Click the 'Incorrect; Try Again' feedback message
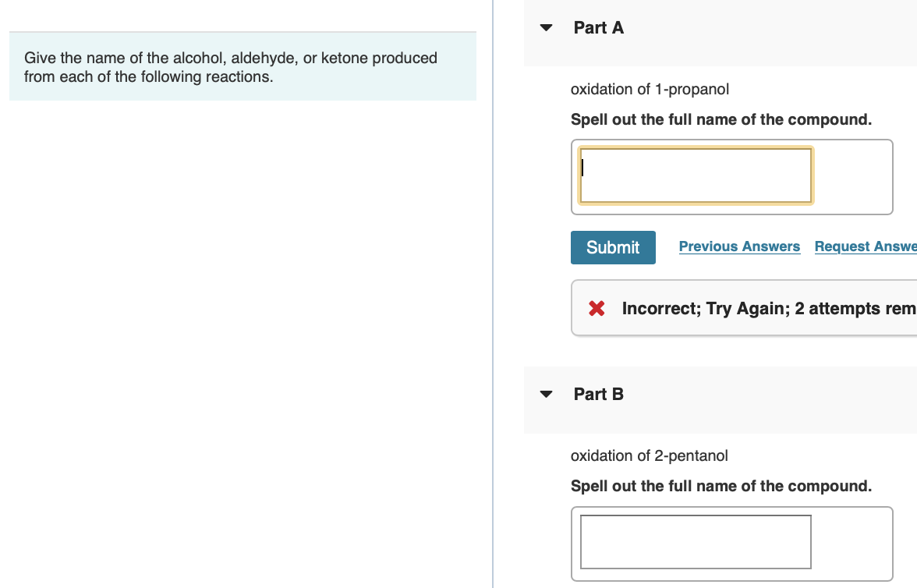The height and width of the screenshot is (588, 917). click(x=768, y=309)
